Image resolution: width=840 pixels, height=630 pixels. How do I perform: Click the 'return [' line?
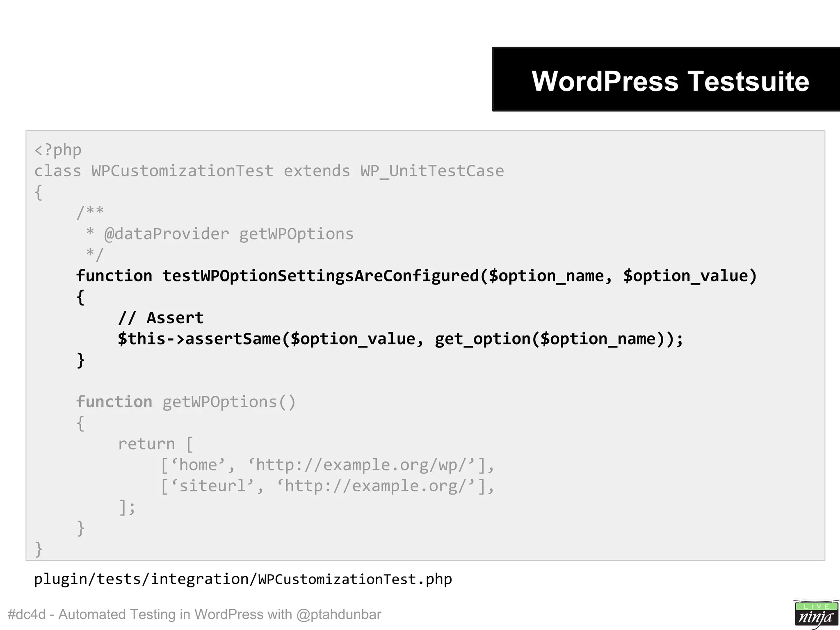tap(156, 444)
